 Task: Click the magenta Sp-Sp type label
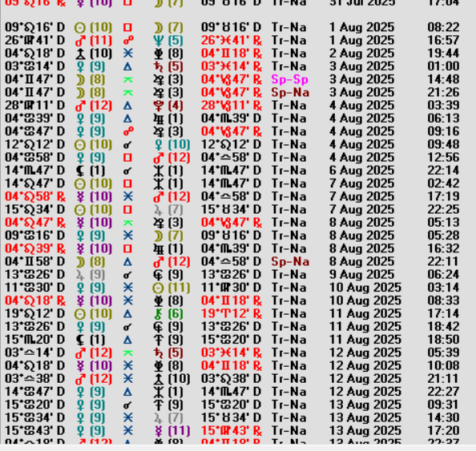point(290,79)
